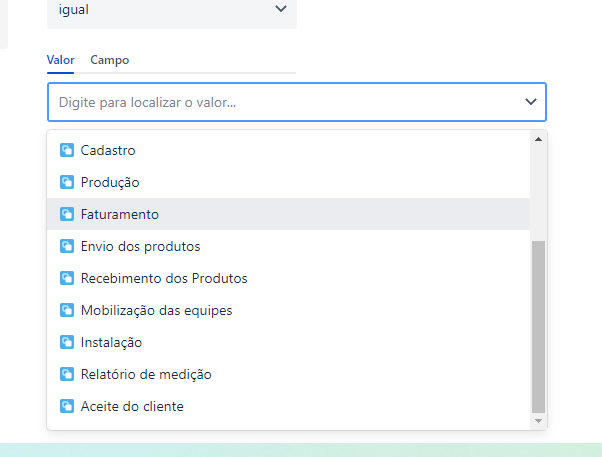Click the Faturamento status icon
Image resolution: width=602 pixels, height=457 pixels.
click(x=67, y=214)
